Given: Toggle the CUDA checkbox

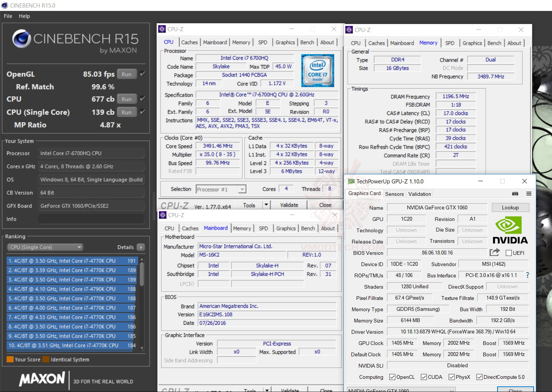Looking at the screenshot, I should pyautogui.click(x=424, y=377).
